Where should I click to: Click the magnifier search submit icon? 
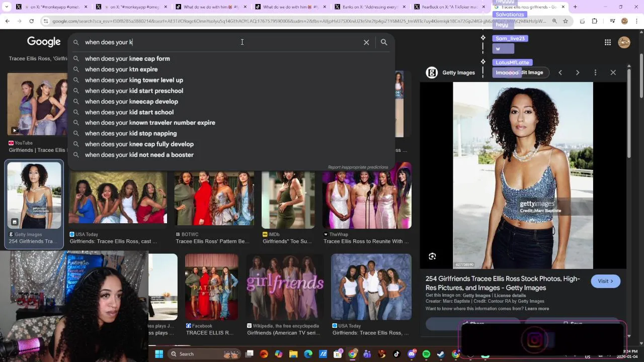(384, 42)
